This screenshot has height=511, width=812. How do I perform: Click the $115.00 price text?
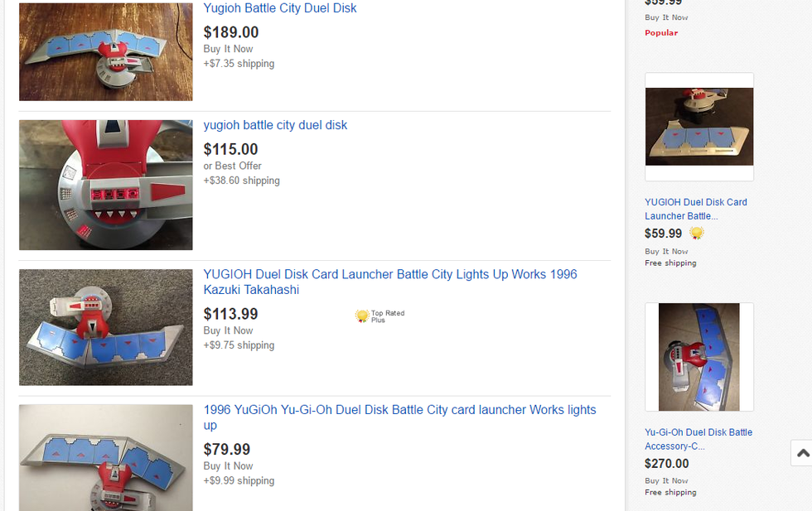click(231, 149)
